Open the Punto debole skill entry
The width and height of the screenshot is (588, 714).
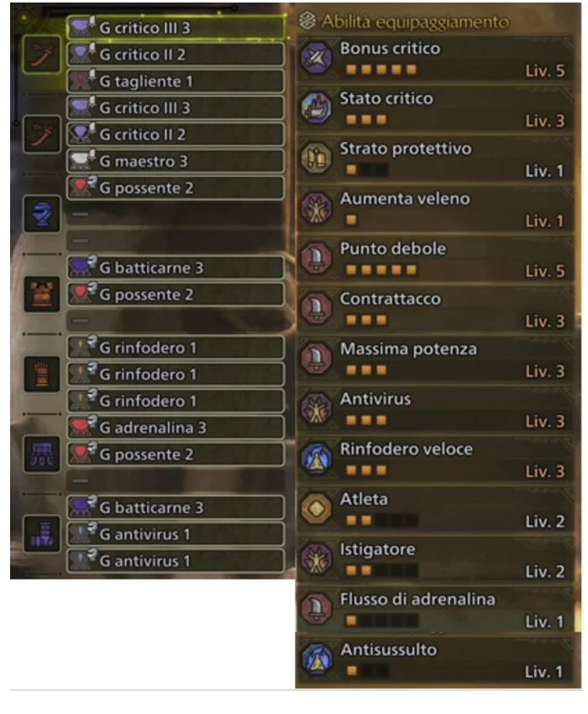point(435,260)
